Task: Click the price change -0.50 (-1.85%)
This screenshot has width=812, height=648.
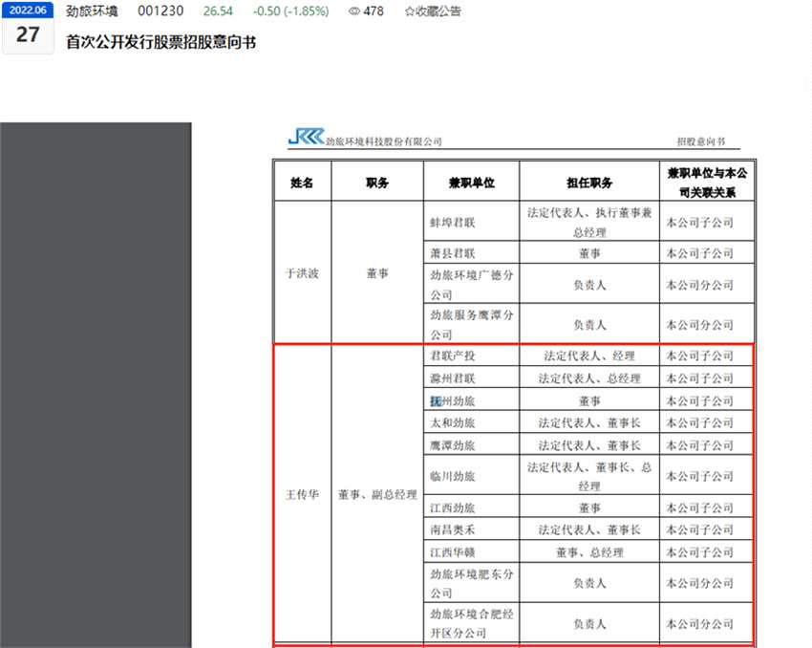Action: click(x=291, y=11)
